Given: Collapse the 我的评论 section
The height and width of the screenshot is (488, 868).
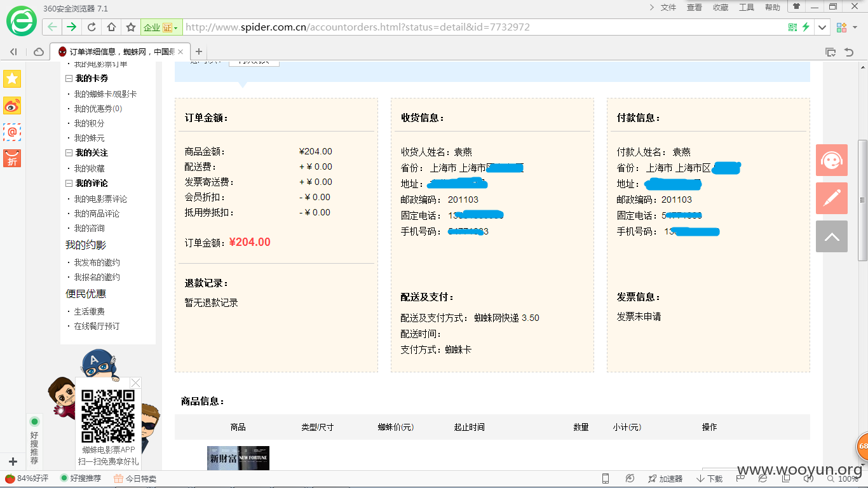Looking at the screenshot, I should click(x=69, y=184).
